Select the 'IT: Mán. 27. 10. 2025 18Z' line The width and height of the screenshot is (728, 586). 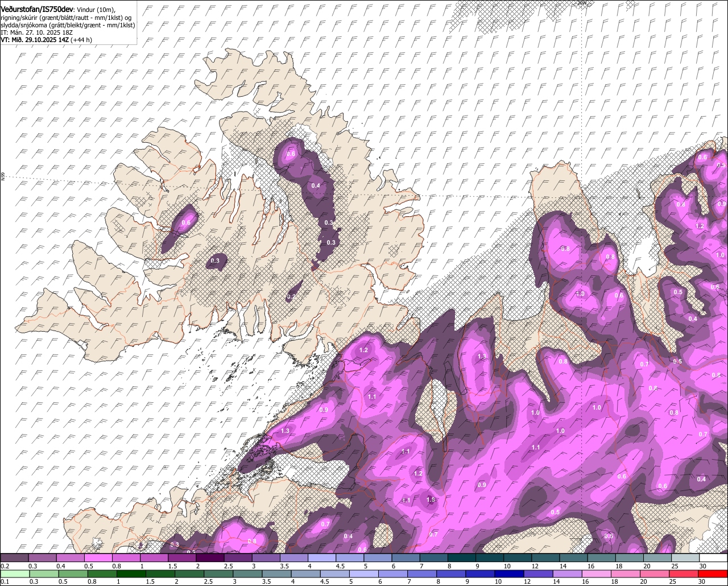(37, 32)
